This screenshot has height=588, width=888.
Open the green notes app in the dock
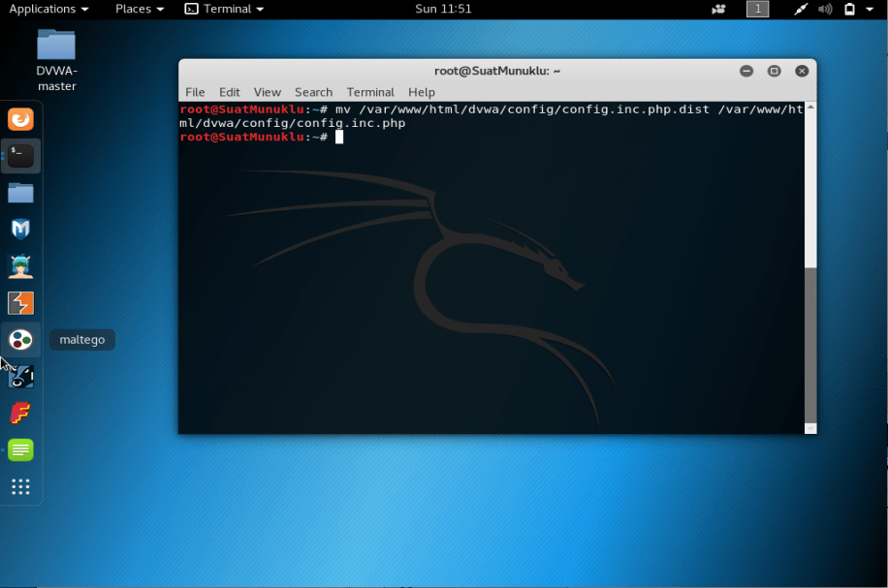(20, 449)
